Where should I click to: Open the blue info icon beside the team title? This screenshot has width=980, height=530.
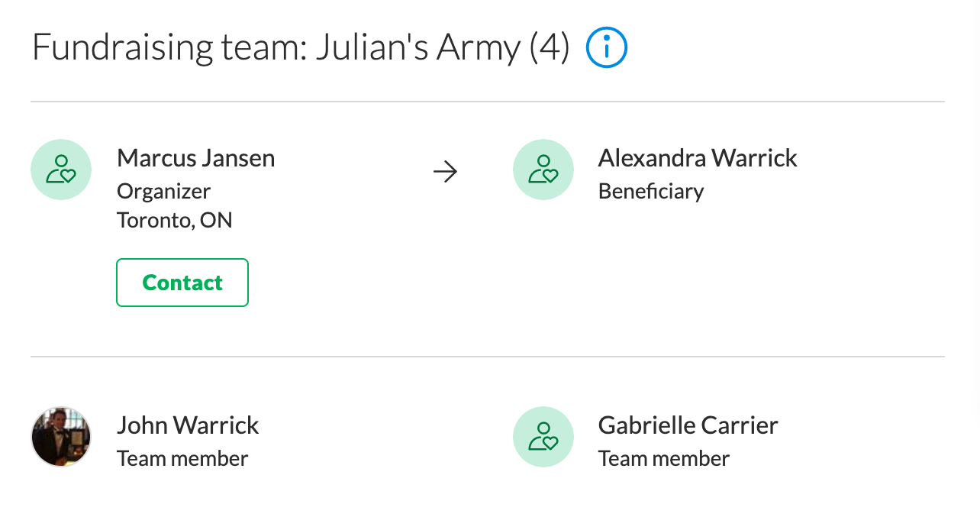pyautogui.click(x=607, y=48)
